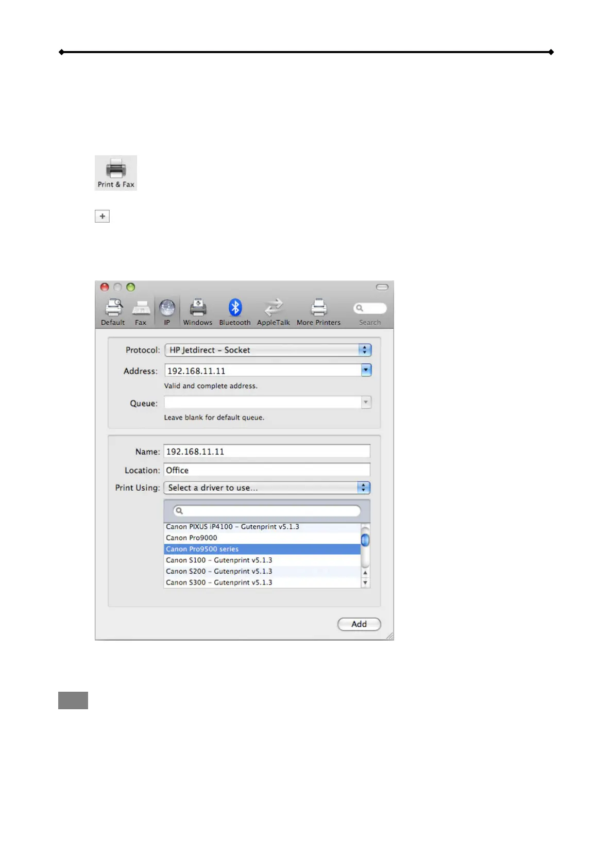The height and width of the screenshot is (868, 613).
Task: Open More Printers toolbar icon
Action: [x=318, y=312]
